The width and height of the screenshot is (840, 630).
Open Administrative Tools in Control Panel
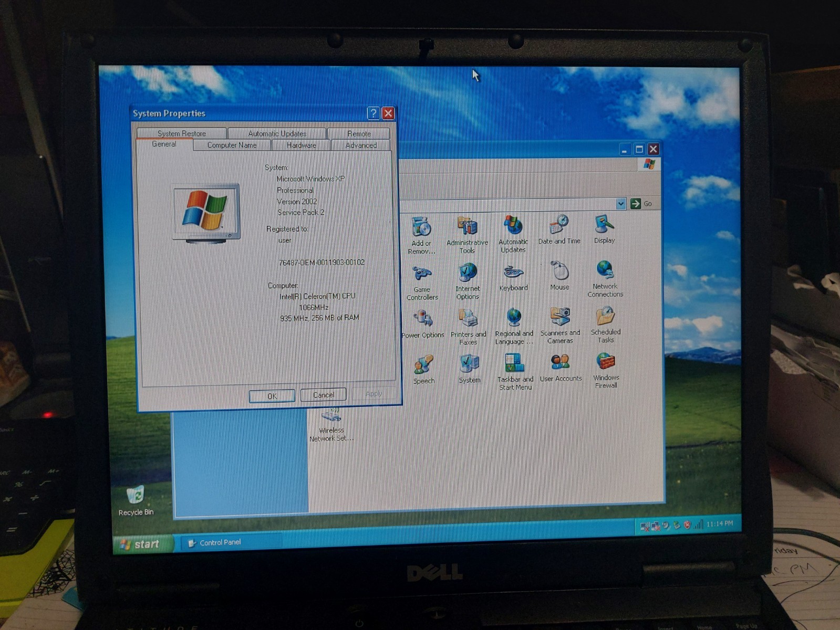467,235
